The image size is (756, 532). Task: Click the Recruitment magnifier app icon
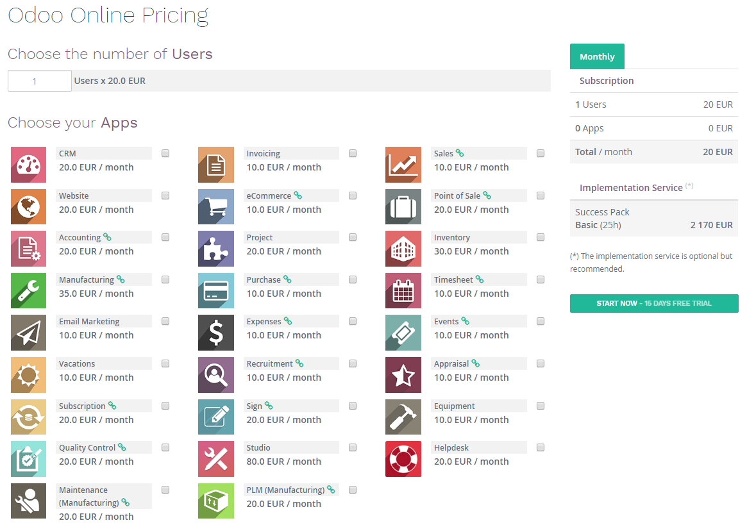tap(216, 375)
